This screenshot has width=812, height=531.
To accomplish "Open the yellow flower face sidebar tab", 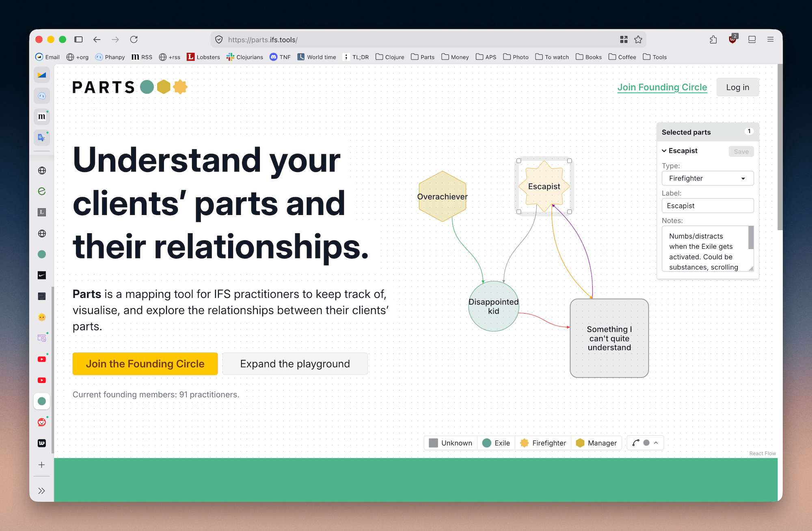I will coord(42,317).
